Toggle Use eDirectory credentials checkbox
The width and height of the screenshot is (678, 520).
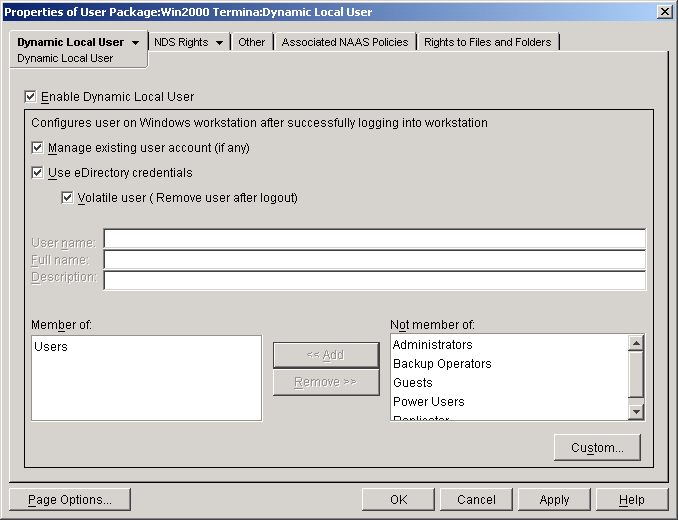pos(37,173)
